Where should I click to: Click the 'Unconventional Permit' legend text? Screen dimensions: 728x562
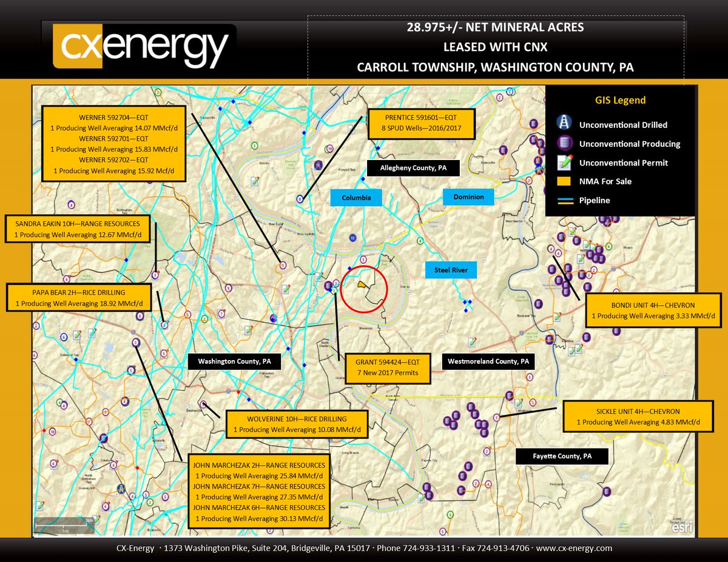[623, 162]
